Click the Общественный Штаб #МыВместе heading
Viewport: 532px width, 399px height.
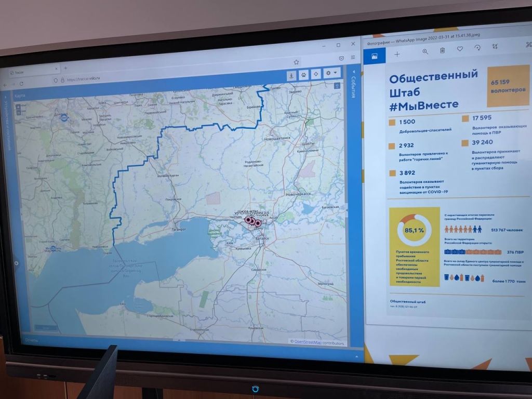pos(433,91)
